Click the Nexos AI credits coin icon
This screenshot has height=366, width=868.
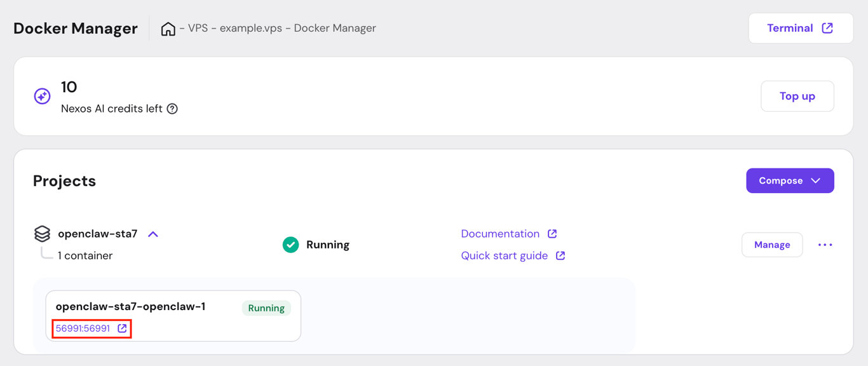(42, 96)
